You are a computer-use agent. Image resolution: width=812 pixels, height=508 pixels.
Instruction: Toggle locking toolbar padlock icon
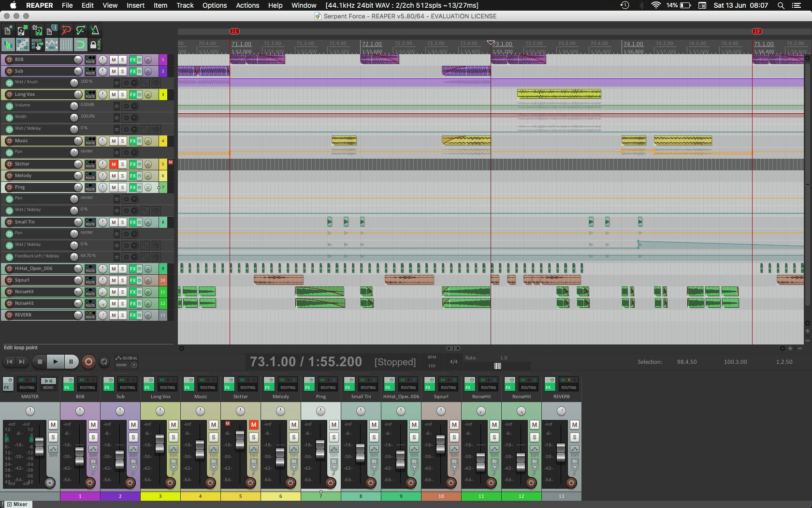[95, 45]
